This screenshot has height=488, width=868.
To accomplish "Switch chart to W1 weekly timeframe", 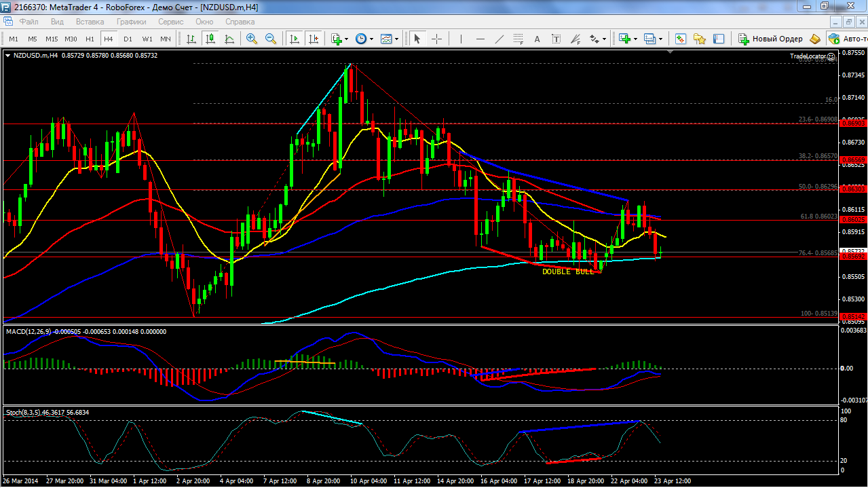I will pos(147,39).
